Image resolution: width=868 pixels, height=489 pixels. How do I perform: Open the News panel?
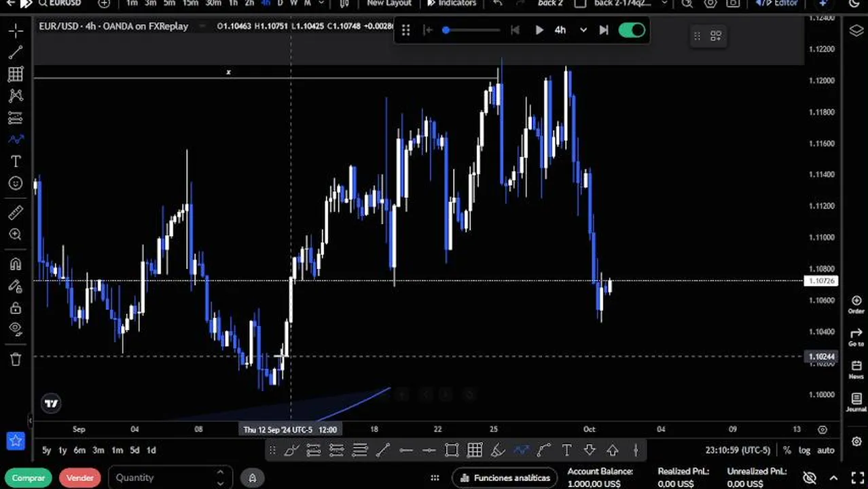coord(856,369)
